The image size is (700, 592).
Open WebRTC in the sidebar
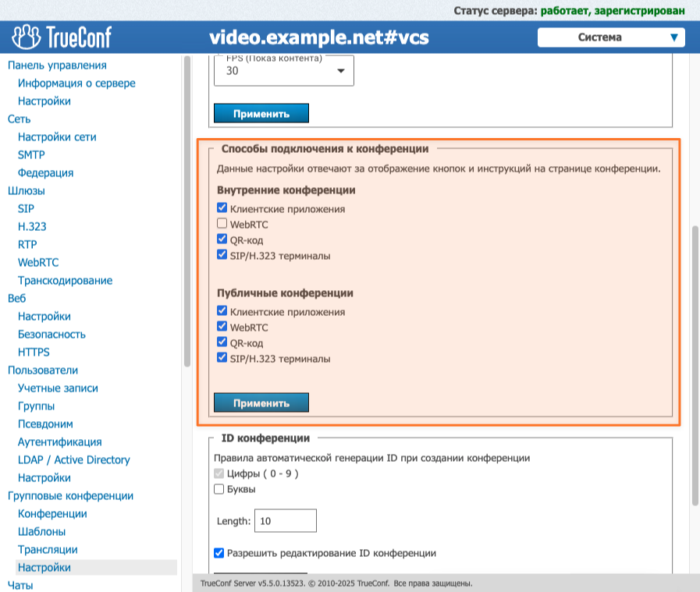(38, 262)
